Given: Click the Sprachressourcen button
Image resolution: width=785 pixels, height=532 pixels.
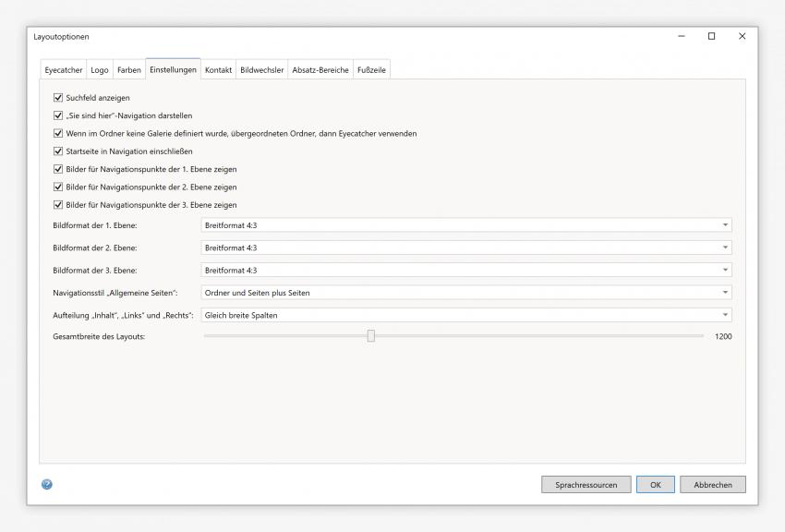Looking at the screenshot, I should coord(586,484).
